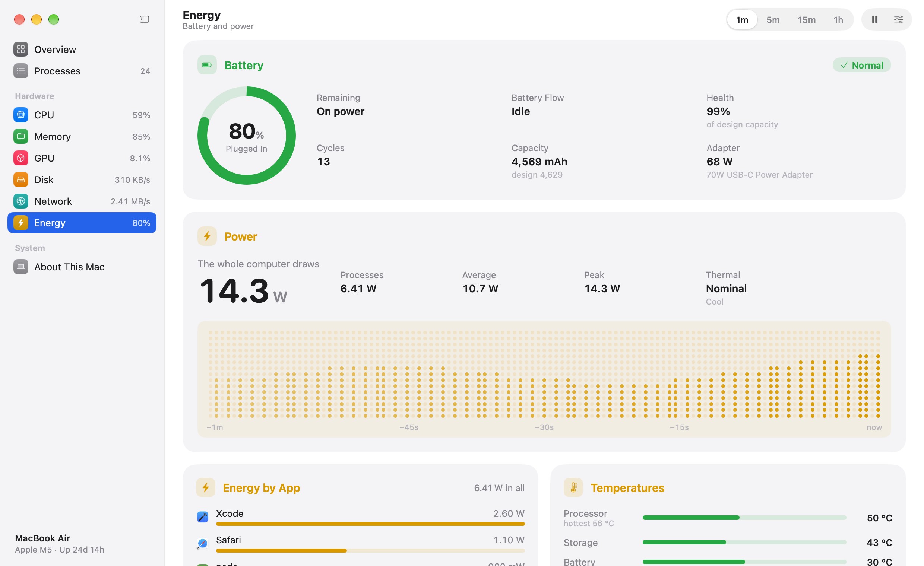The image size is (924, 566).
Task: Click the Power lightning bolt icon
Action: 207,236
